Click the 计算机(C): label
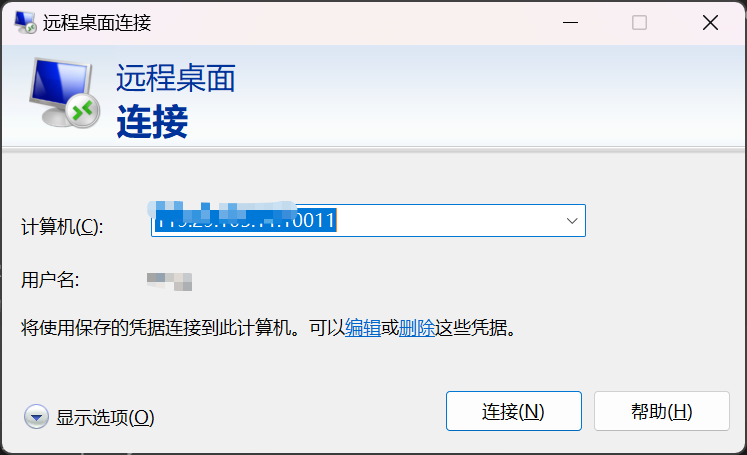 [x=62, y=226]
